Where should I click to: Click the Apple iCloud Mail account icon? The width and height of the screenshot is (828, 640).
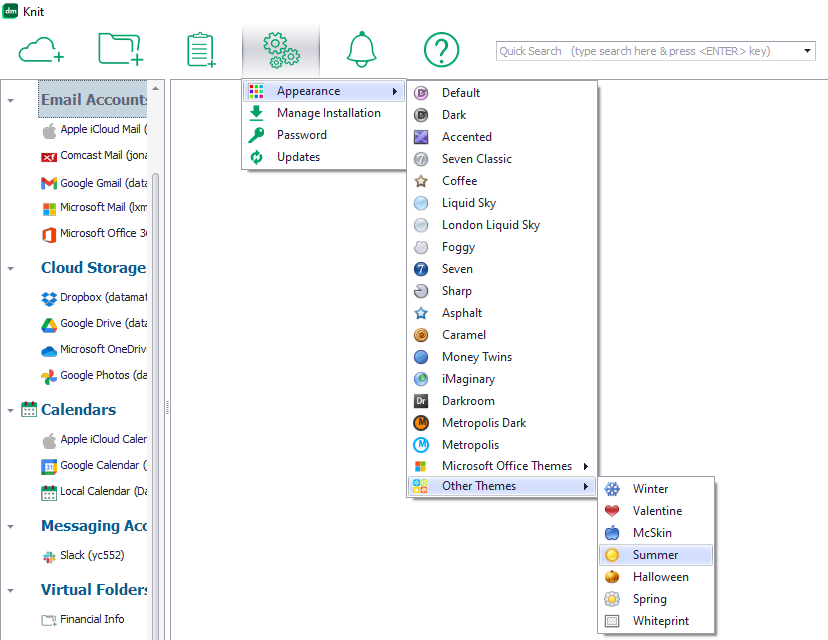[49, 130]
